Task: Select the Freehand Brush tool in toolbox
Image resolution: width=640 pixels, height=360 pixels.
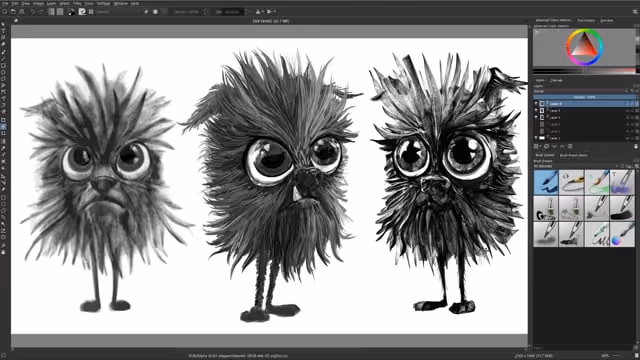Action: pos(3,52)
